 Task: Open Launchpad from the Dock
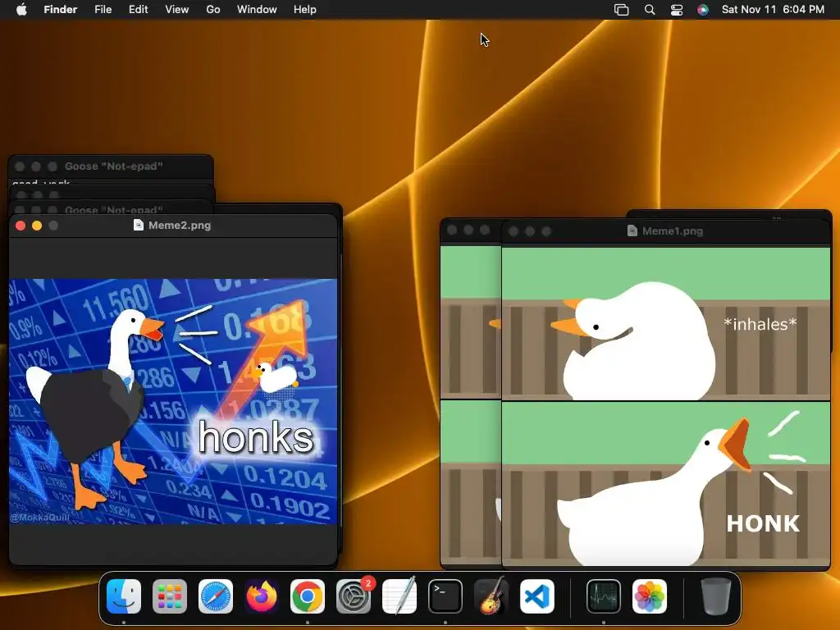(x=170, y=596)
